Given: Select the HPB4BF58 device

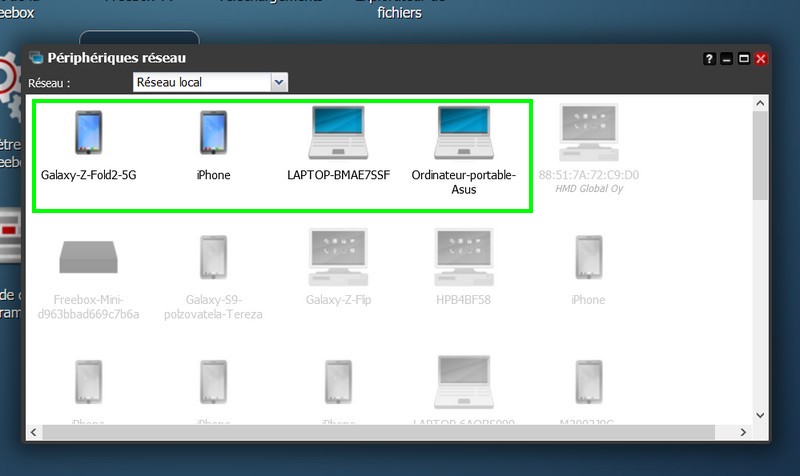Looking at the screenshot, I should click(x=463, y=267).
